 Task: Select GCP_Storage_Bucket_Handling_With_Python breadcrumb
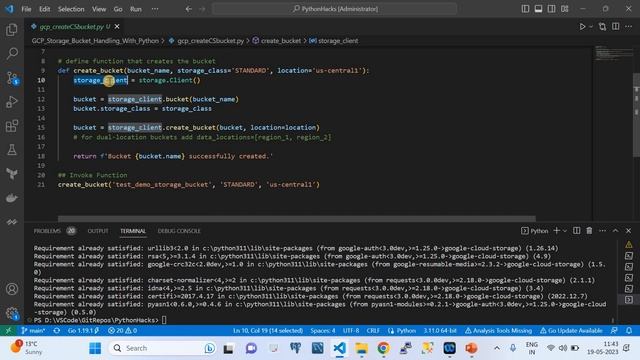pyautogui.click(x=95, y=41)
